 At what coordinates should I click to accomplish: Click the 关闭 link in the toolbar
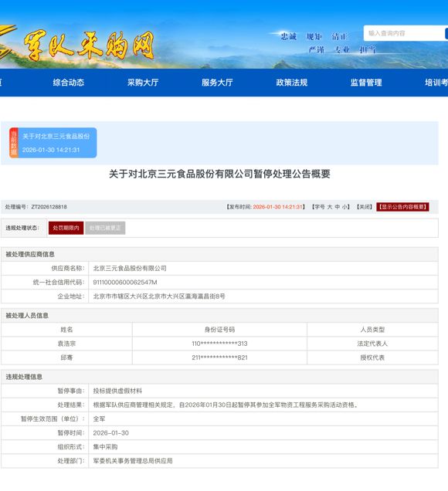pos(365,207)
